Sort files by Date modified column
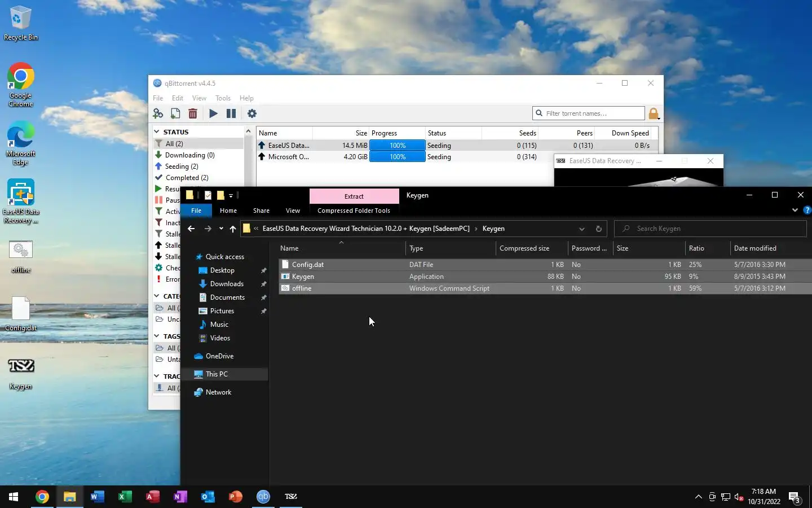Image resolution: width=812 pixels, height=508 pixels. point(771,248)
